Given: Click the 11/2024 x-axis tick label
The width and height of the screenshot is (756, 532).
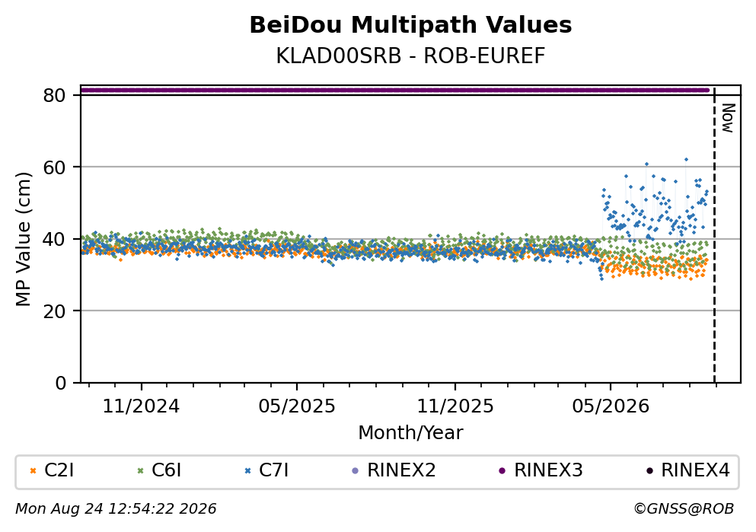Looking at the screenshot, I should click(141, 406).
